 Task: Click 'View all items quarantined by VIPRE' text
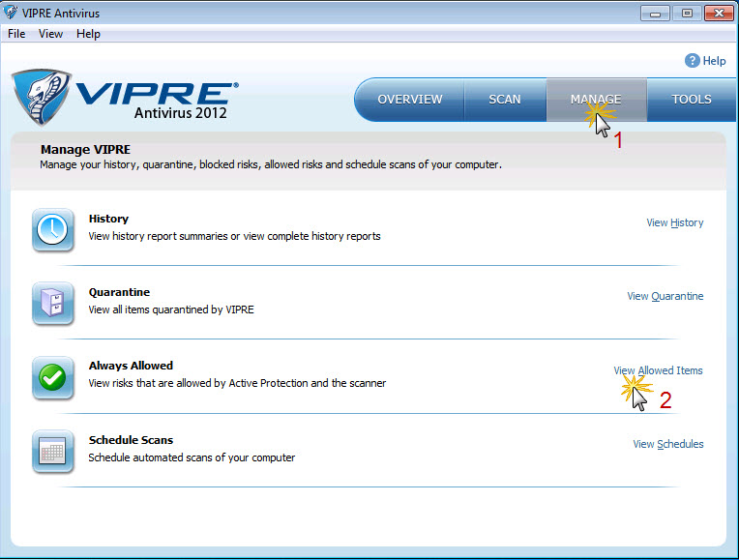pyautogui.click(x=171, y=309)
